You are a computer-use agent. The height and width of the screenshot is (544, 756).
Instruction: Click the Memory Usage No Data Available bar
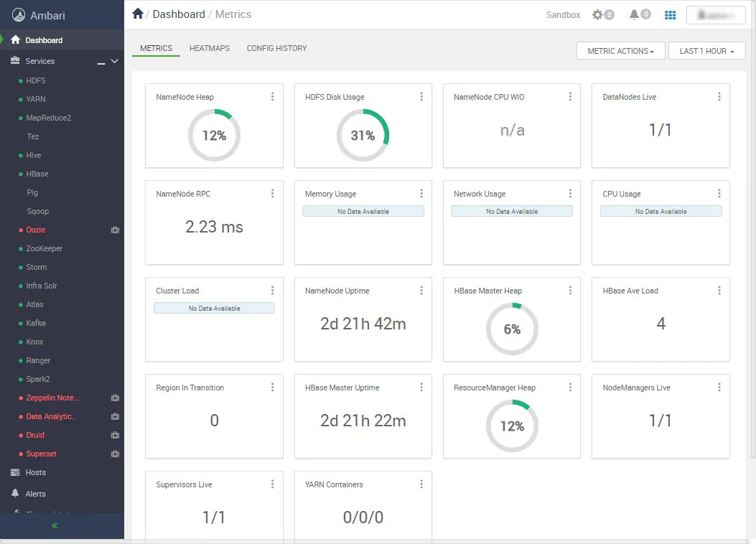coord(363,211)
